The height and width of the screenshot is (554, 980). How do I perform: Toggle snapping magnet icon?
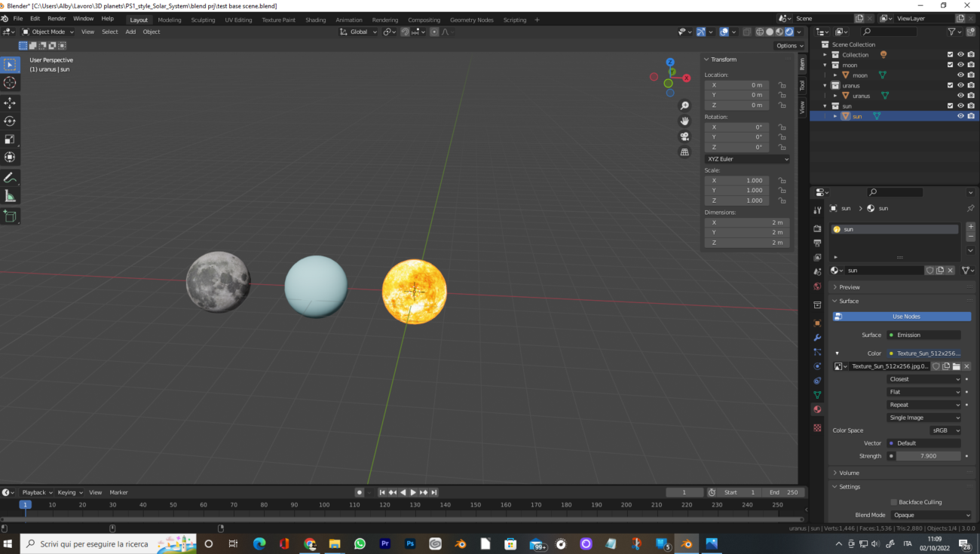[x=405, y=32]
